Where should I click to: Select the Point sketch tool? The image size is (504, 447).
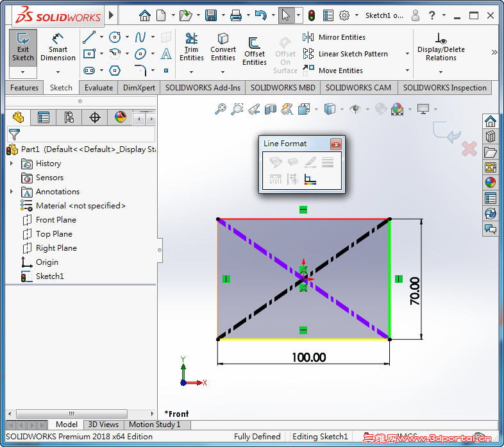(x=166, y=70)
